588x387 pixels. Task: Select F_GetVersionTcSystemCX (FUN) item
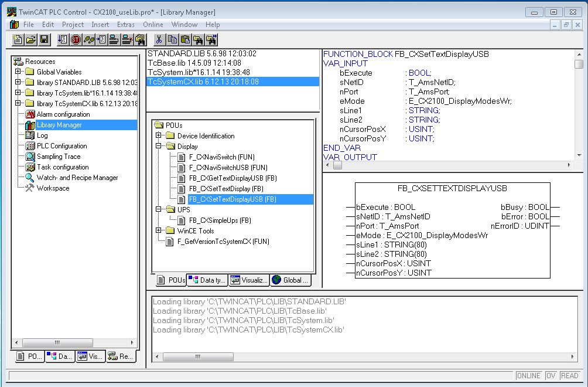click(223, 242)
